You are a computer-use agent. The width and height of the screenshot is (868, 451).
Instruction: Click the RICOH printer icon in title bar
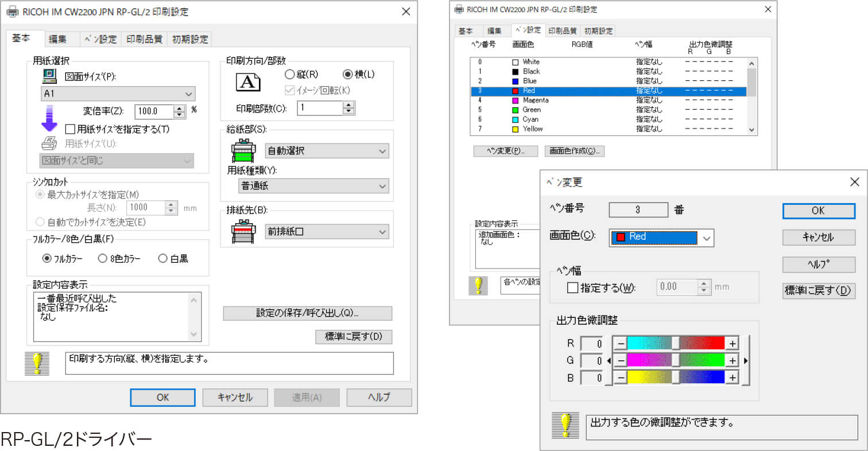pyautogui.click(x=13, y=11)
